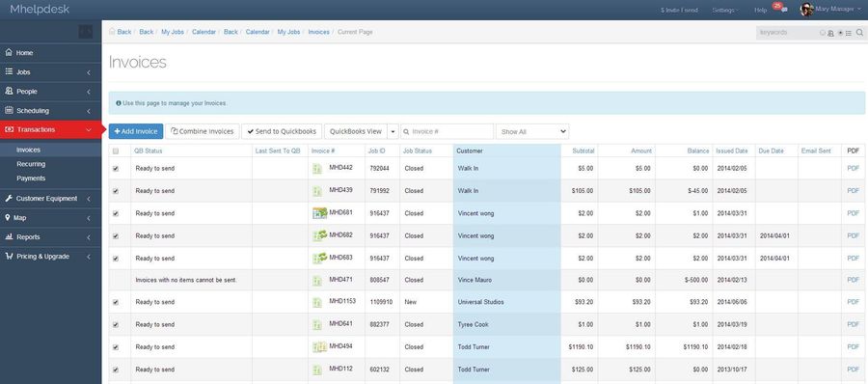Screen dimensions: 868x384
Task: Uncheck the checkbox for invoice MHD439
Action: tap(116, 191)
